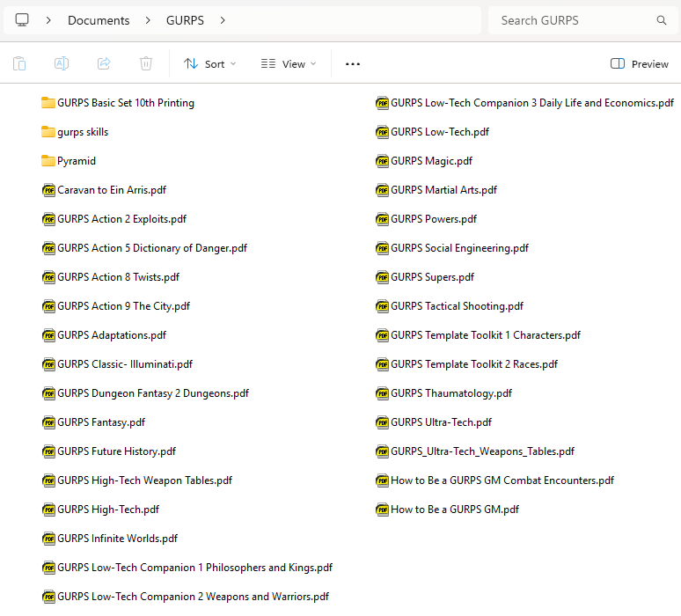Viewport: 681px width, 616px height.
Task: Focus the Search GURPS field
Action: (x=582, y=20)
